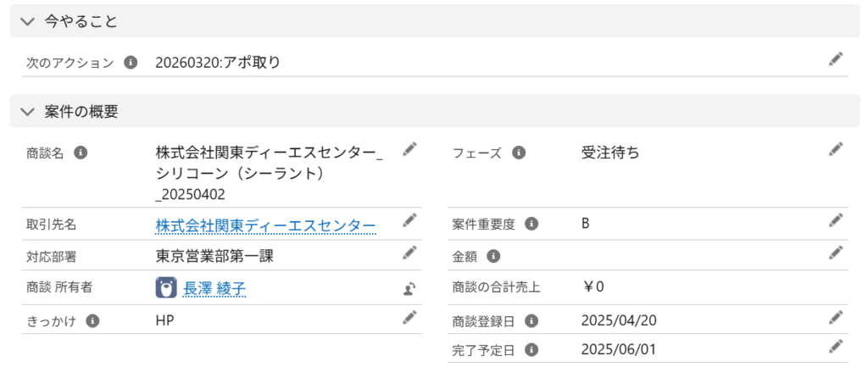The image size is (868, 367).
Task: Click pencil icon to edit 商談名
Action: tap(409, 149)
